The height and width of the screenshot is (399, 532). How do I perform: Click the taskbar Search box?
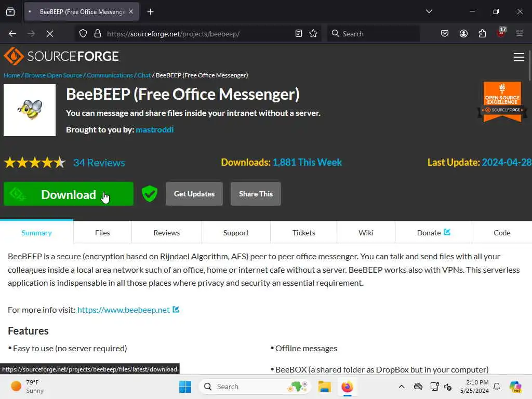(255, 387)
